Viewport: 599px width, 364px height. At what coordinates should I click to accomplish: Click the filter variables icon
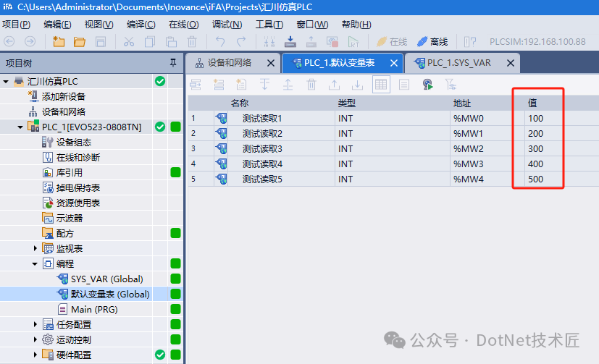(x=451, y=85)
